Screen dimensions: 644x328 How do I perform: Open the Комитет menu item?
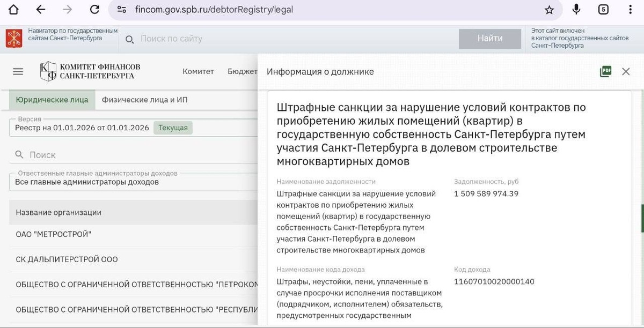click(x=198, y=71)
